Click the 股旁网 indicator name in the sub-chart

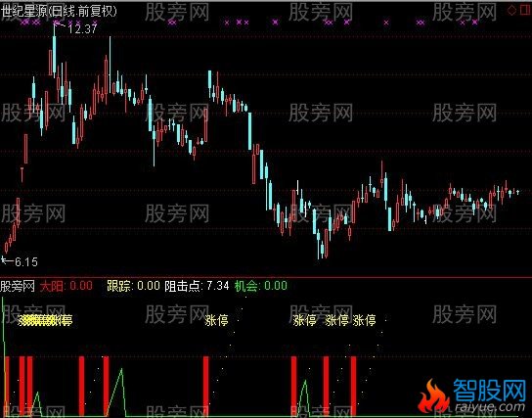tap(18, 286)
